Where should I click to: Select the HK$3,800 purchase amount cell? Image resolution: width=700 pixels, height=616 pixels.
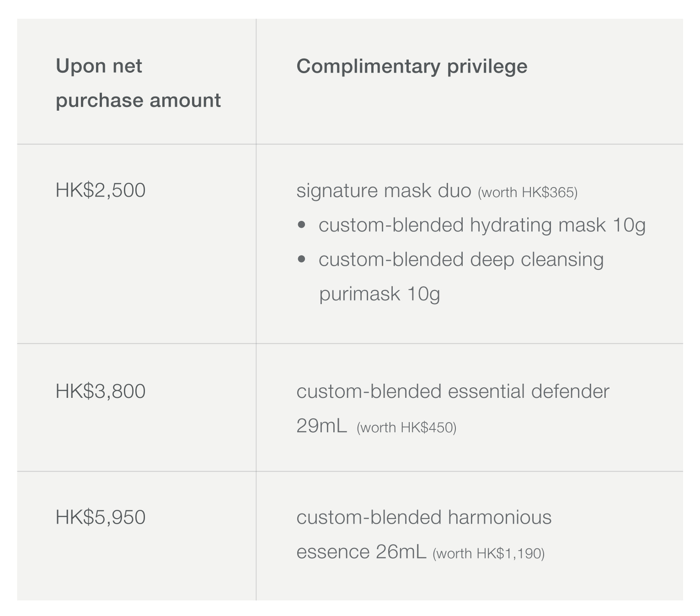(x=101, y=391)
